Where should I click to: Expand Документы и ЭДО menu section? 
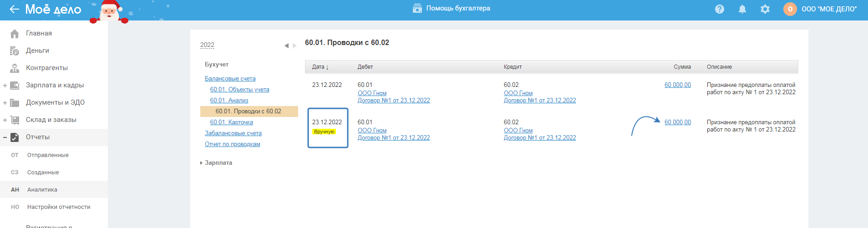pos(5,103)
